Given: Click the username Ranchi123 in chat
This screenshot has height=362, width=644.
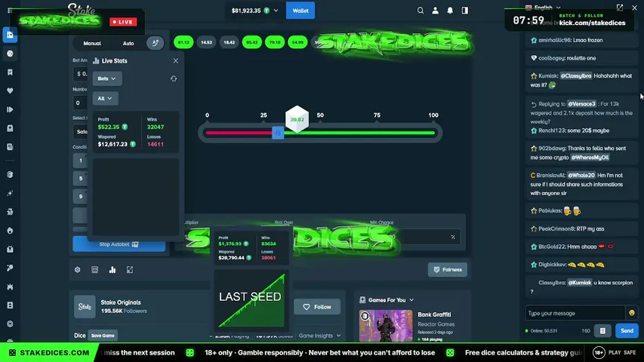Looking at the screenshot, I should point(553,130).
